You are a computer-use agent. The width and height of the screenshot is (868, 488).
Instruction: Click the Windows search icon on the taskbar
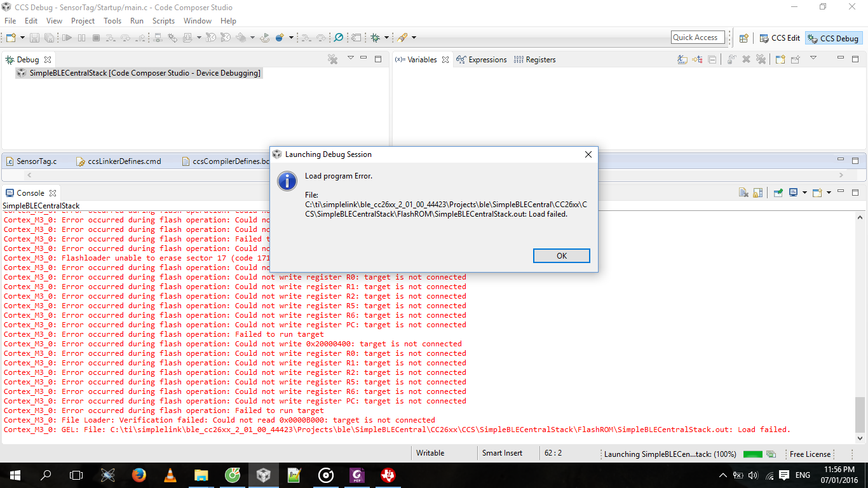tap(46, 475)
